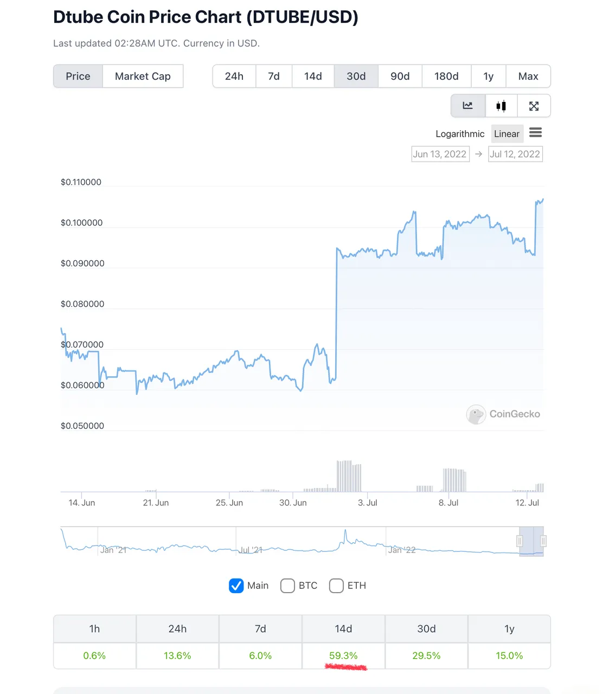
Task: Enable the ETH comparison checkbox
Action: pos(336,586)
